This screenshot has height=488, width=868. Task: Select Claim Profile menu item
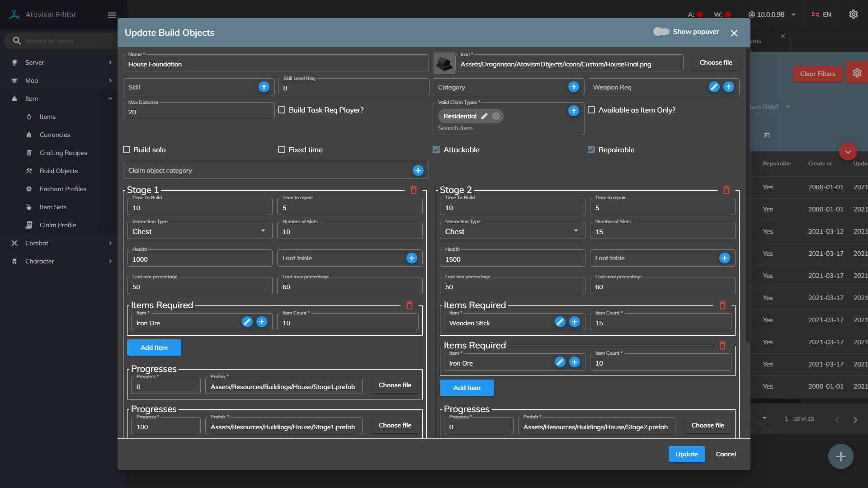(57, 225)
